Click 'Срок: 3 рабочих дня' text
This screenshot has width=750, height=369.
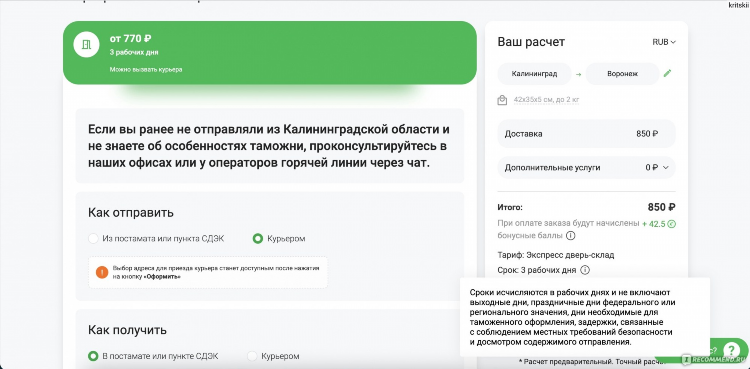coord(537,270)
